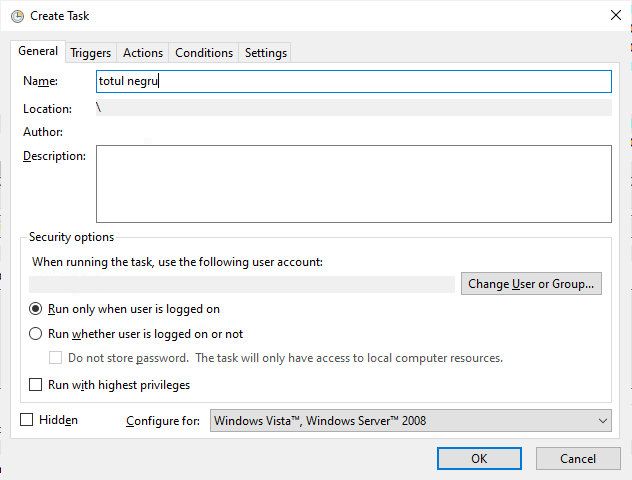Enable Run with highest privileges
Viewport: 632px width, 480px height.
pyautogui.click(x=35, y=384)
